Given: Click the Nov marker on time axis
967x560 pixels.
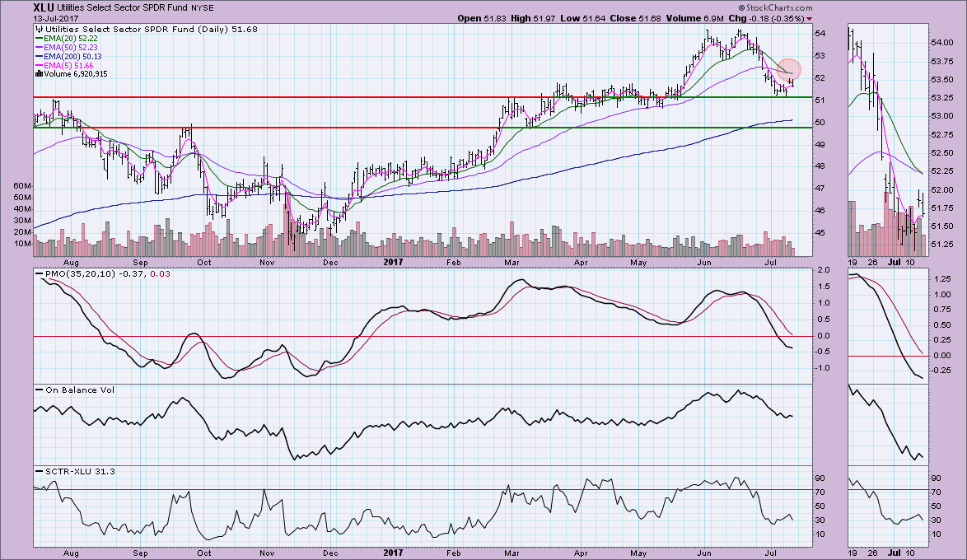Looking at the screenshot, I should pyautogui.click(x=268, y=264).
